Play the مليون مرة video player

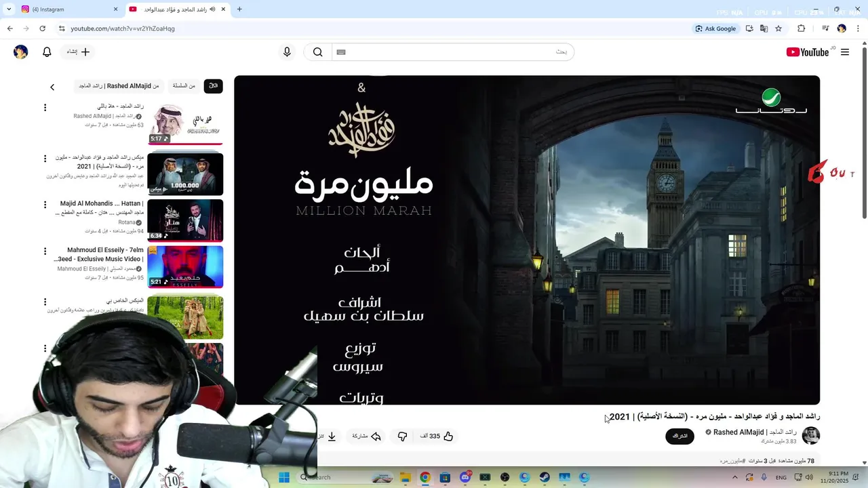[x=527, y=240]
